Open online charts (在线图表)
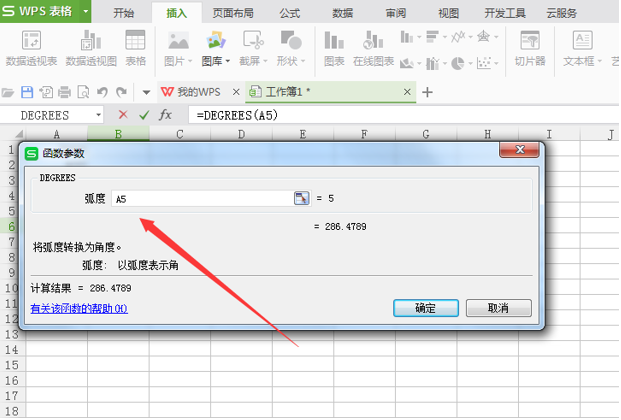Image resolution: width=621 pixels, height=420 pixels. click(373, 48)
